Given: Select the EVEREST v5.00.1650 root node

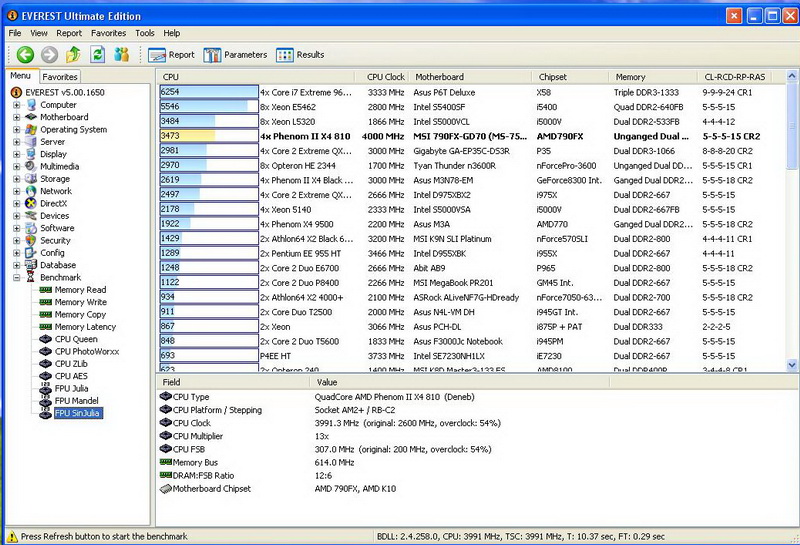Looking at the screenshot, I should point(65,92).
